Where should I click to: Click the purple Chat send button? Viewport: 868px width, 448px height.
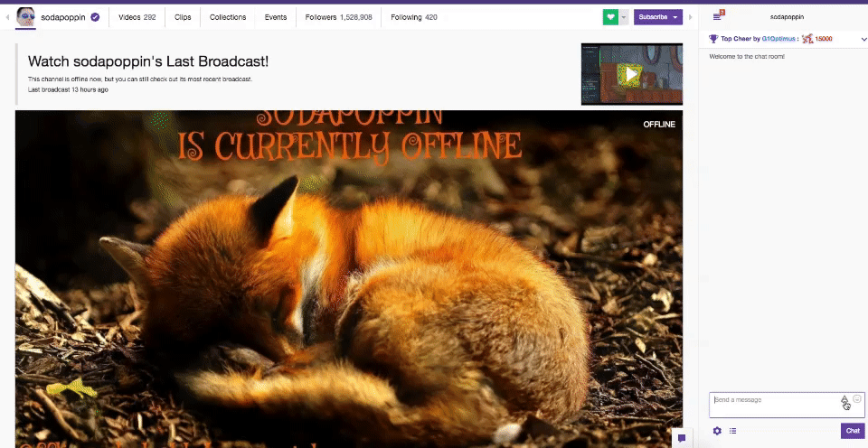(x=853, y=431)
